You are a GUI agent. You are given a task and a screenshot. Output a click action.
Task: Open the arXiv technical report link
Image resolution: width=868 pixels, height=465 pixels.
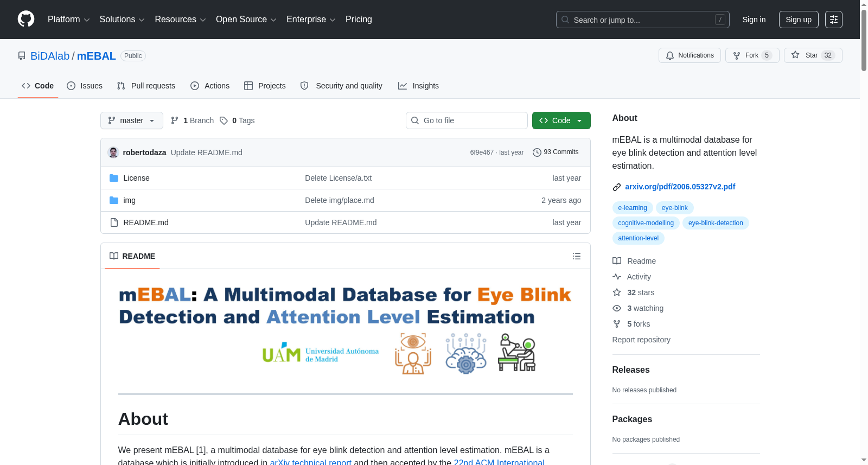coord(311,462)
